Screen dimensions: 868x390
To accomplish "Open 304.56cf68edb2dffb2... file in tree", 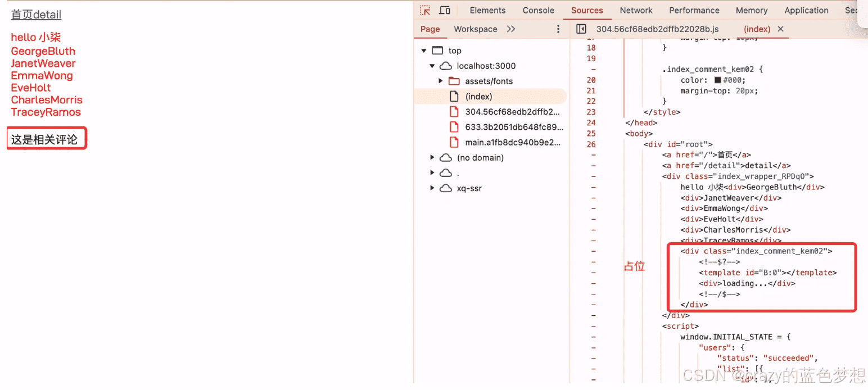I will click(512, 112).
